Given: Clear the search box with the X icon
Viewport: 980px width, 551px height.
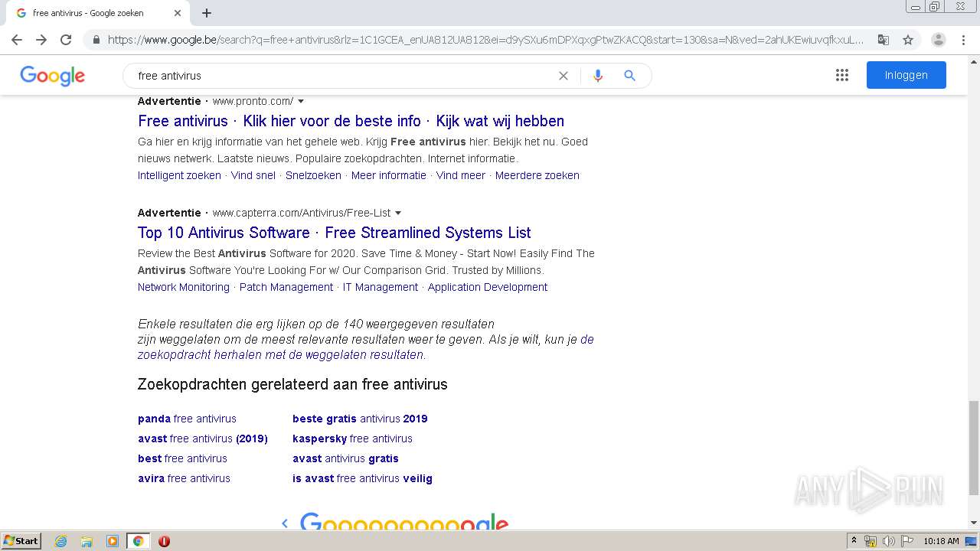Looking at the screenshot, I should 563,76.
